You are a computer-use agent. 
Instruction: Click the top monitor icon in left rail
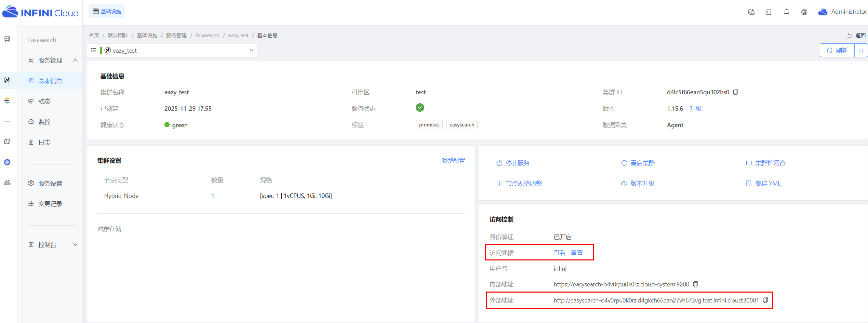7,39
